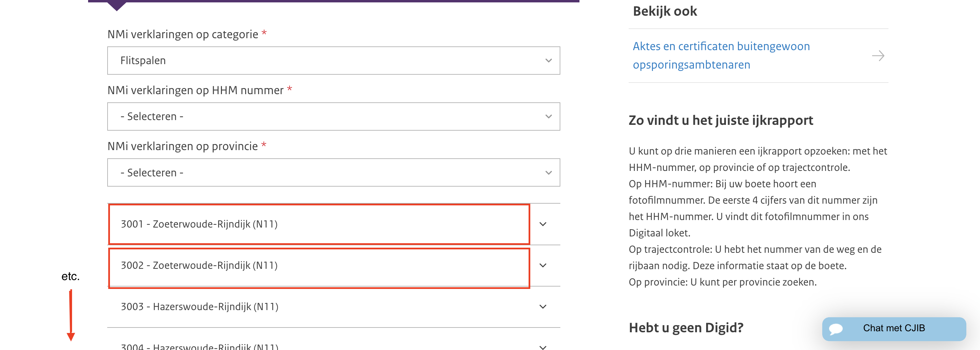Expand the 3003 Hazerswoude-Rijndijk chevron

543,307
